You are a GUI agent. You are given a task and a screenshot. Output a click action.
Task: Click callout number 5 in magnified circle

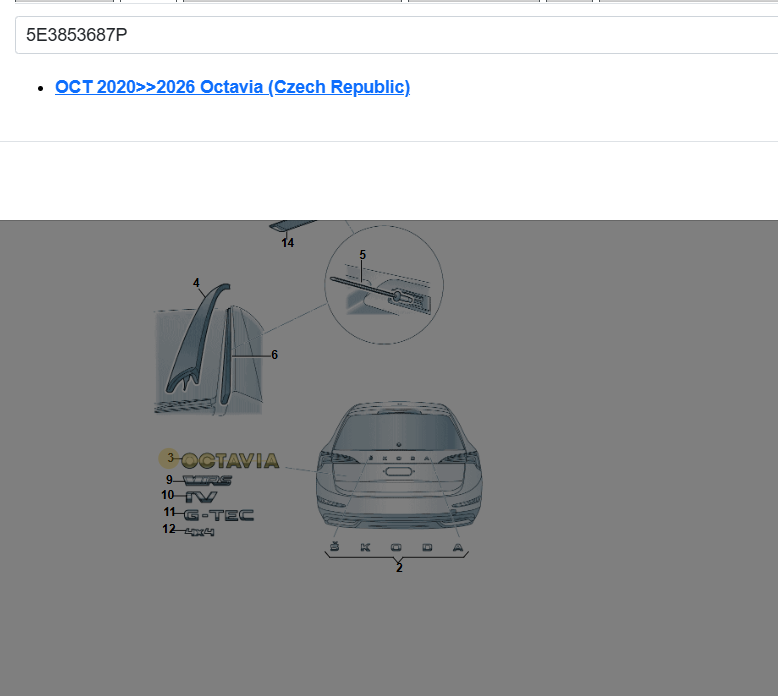362,255
